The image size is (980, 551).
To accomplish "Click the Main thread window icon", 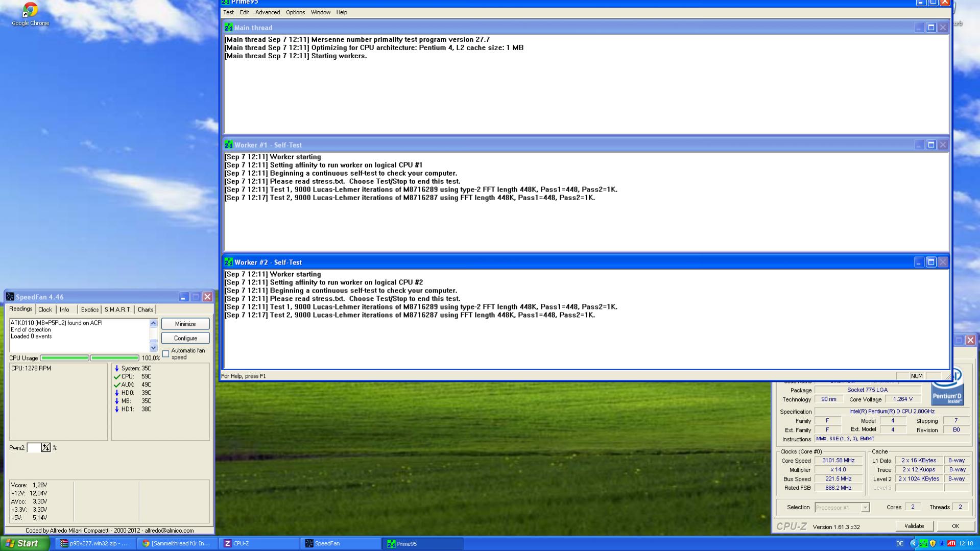I will point(228,28).
